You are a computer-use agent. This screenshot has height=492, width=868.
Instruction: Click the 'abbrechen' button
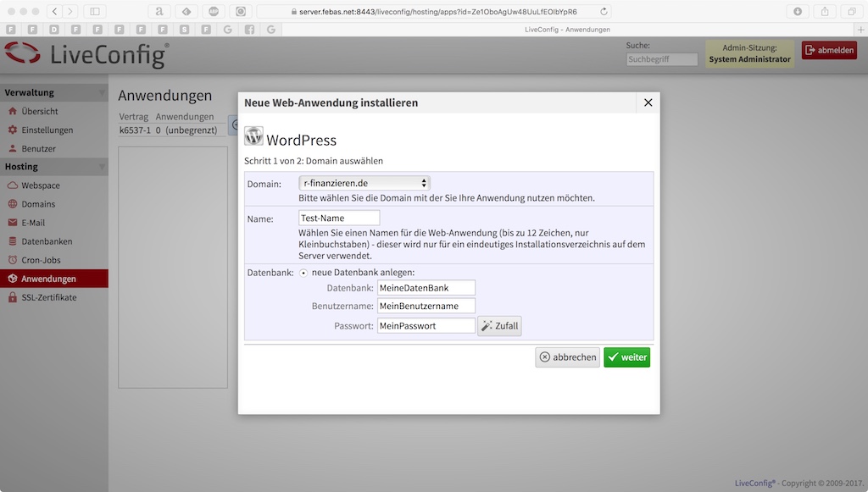(567, 357)
